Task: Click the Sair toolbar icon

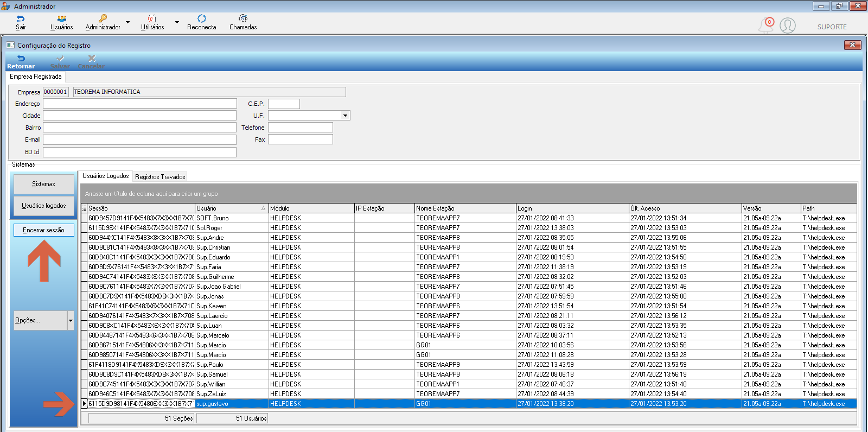Action: point(21,19)
